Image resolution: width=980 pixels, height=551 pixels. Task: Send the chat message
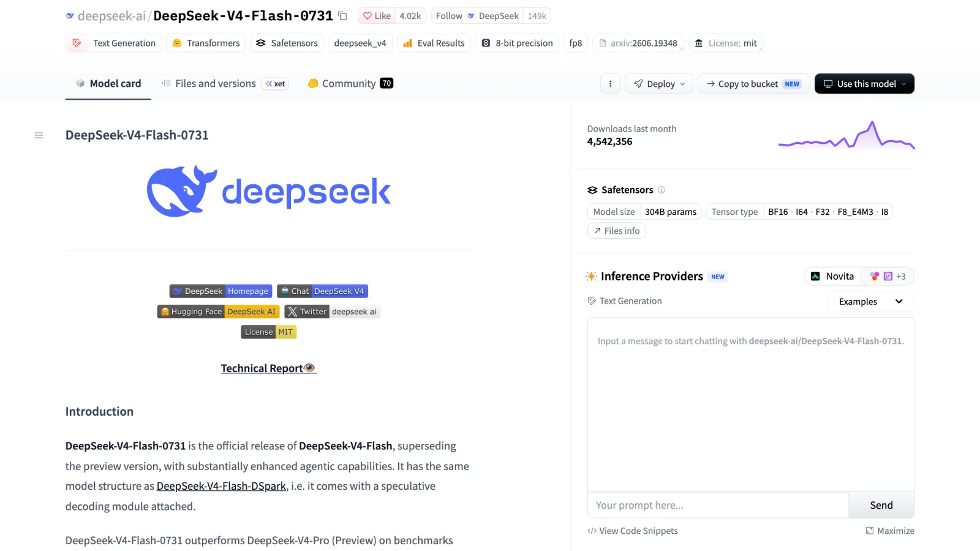point(881,505)
